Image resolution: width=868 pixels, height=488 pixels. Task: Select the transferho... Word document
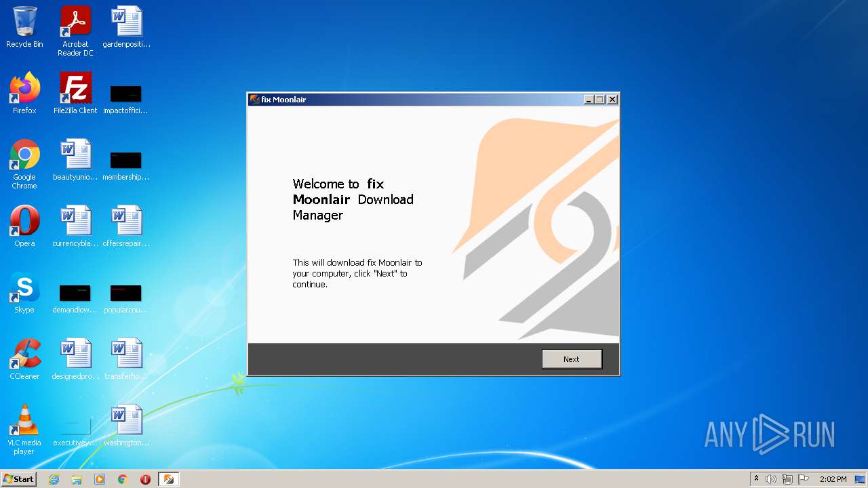tap(126, 359)
